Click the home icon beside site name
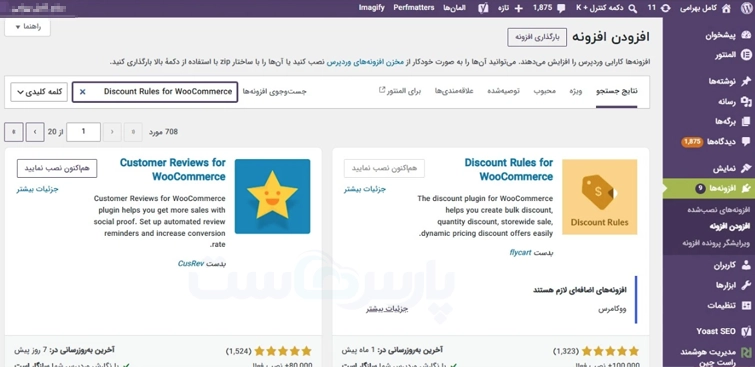This screenshot has height=367, width=755. coord(726,8)
